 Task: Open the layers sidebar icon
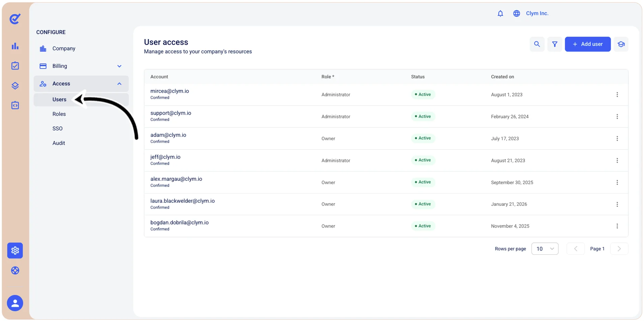coord(15,86)
